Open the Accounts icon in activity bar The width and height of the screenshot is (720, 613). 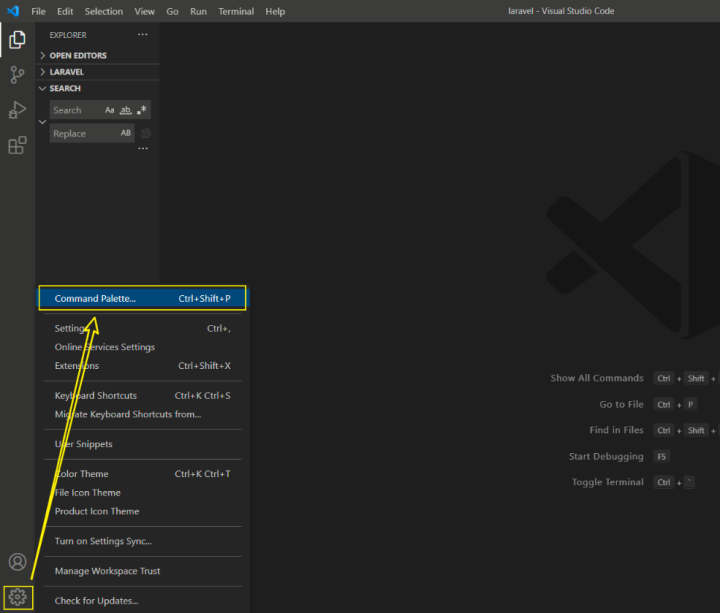17,562
